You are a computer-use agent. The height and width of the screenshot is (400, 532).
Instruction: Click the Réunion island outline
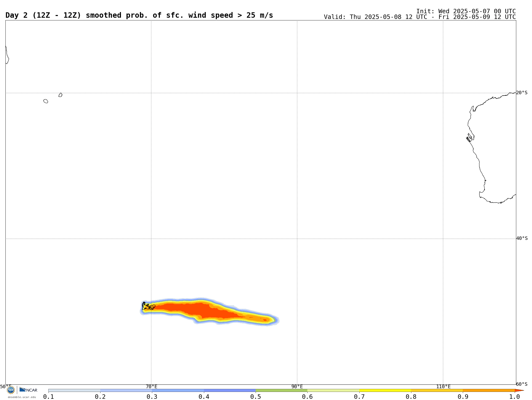46,101
